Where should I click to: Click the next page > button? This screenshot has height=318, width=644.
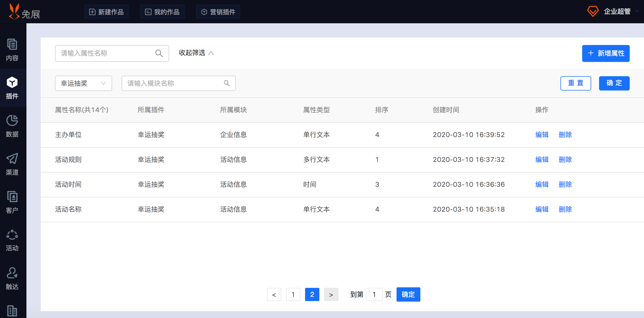pos(331,294)
